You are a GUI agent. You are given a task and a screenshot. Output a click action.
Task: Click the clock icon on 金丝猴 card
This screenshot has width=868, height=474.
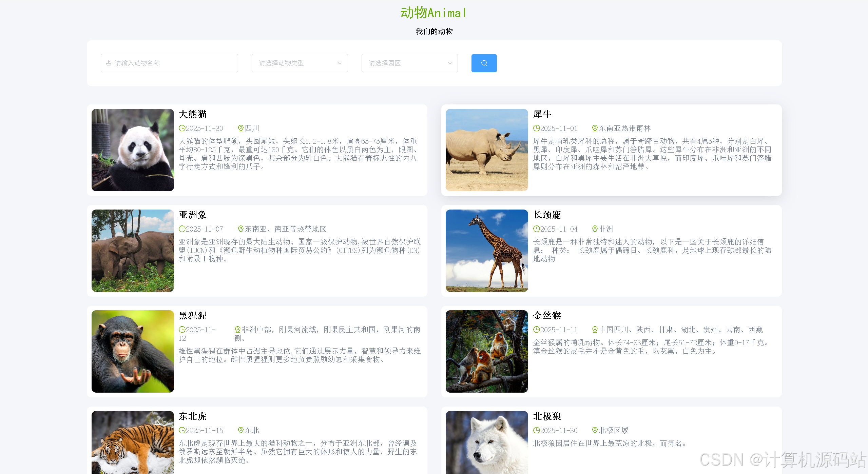[x=536, y=330]
